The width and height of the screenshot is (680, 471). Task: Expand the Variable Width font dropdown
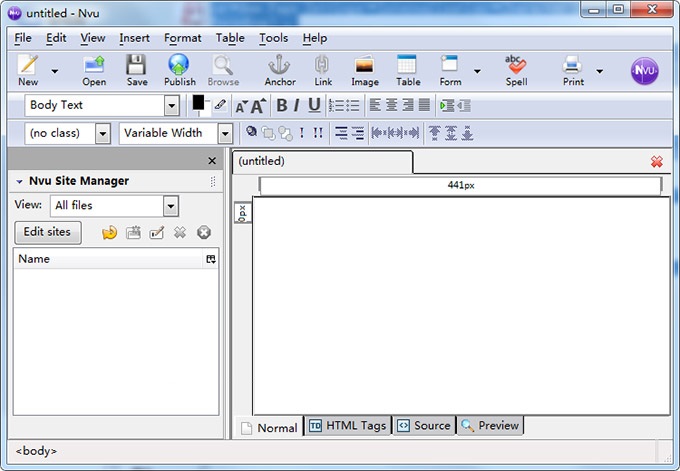pyautogui.click(x=225, y=133)
